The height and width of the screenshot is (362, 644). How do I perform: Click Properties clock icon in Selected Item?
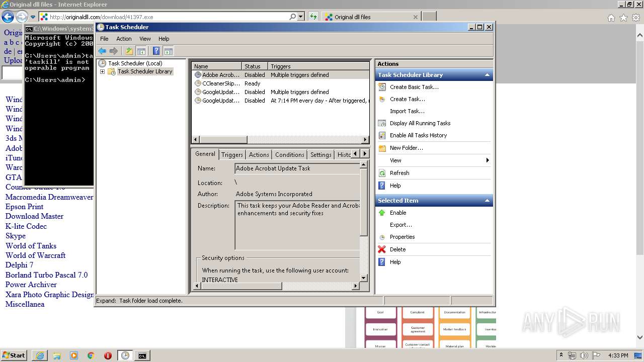tap(382, 237)
